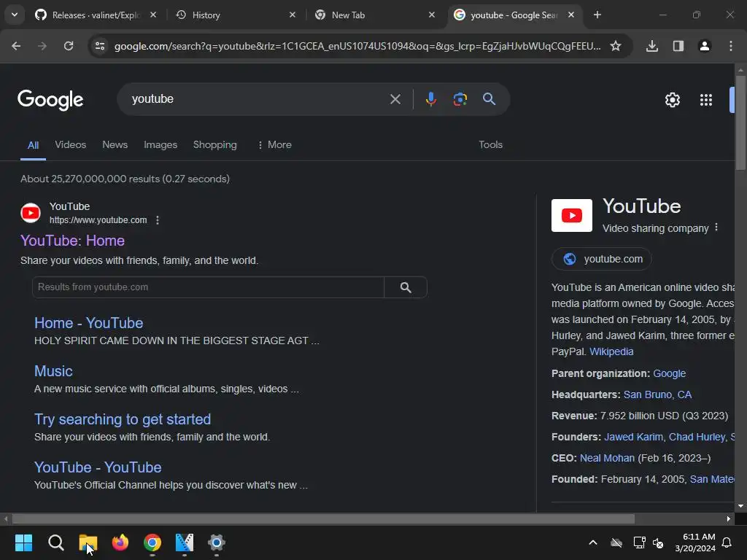Screen dimensions: 747x560
Task: Open the Wikipedia link
Action: (x=611, y=351)
